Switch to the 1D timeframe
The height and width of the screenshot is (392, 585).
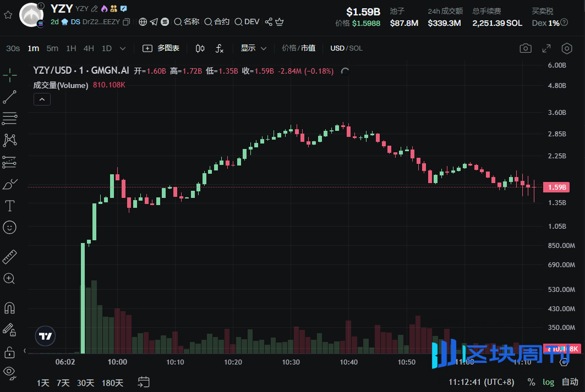(107, 48)
